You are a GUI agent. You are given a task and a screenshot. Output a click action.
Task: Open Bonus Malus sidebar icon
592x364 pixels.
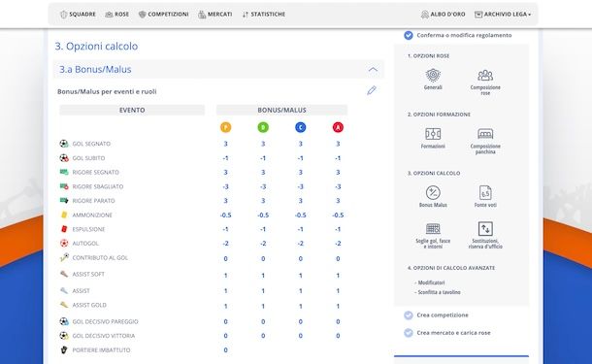click(433, 192)
